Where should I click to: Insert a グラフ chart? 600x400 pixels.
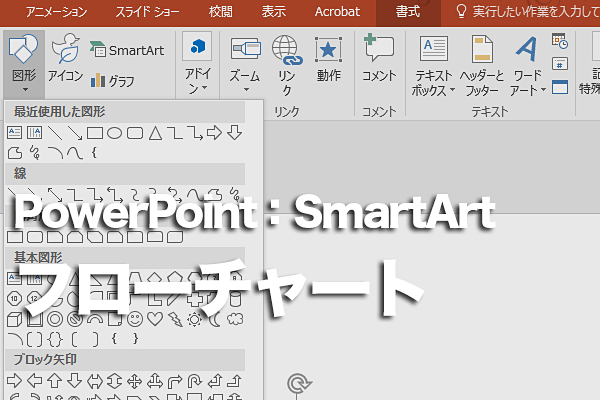[112, 81]
